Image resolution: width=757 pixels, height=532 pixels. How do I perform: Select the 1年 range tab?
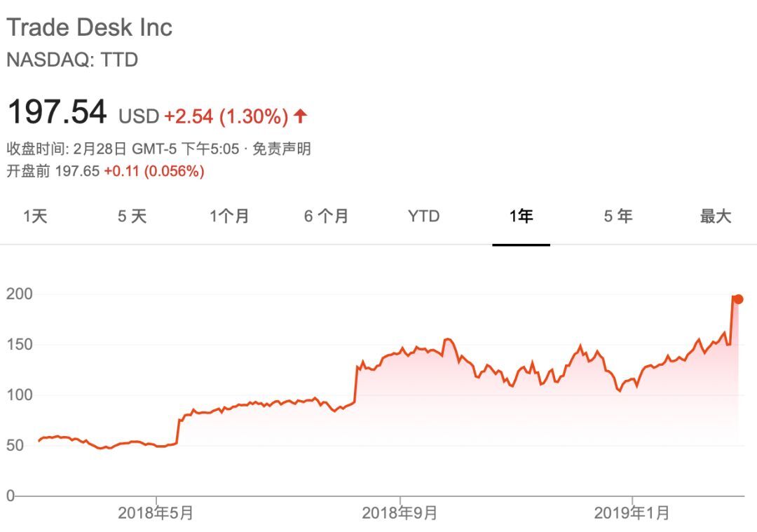click(521, 216)
